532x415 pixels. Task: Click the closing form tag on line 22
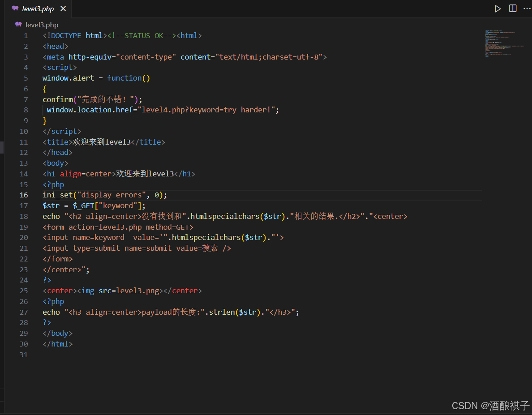point(58,259)
